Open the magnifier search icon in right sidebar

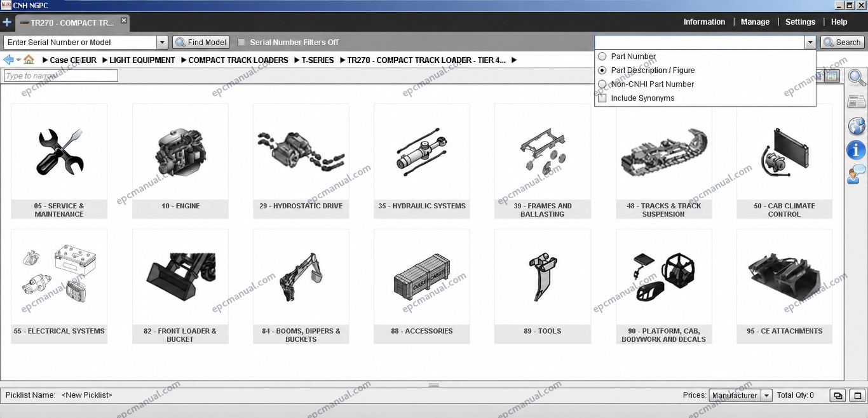tap(857, 78)
